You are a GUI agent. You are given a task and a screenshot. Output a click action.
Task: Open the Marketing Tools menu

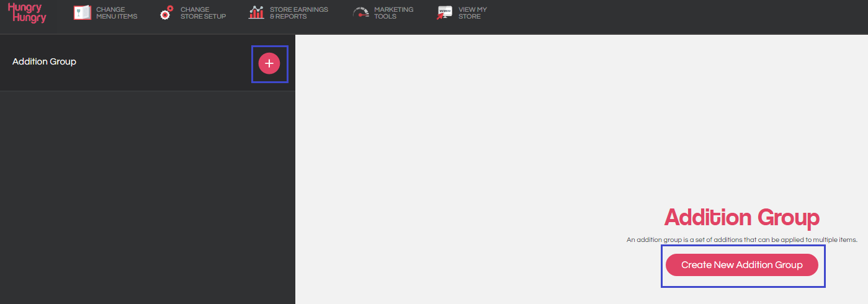pos(393,13)
